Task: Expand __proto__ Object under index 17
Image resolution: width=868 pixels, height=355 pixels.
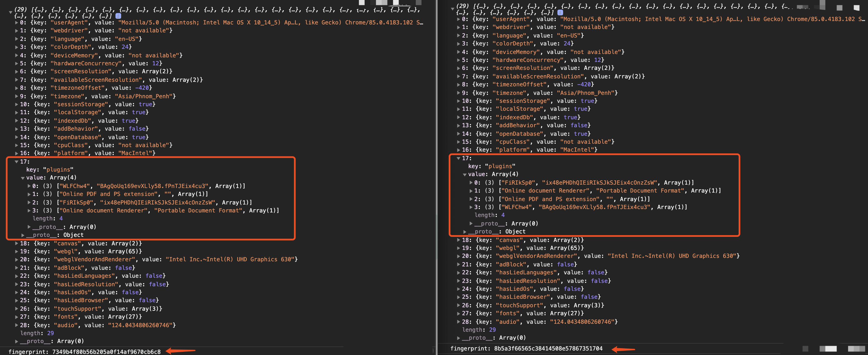Action: pos(22,235)
